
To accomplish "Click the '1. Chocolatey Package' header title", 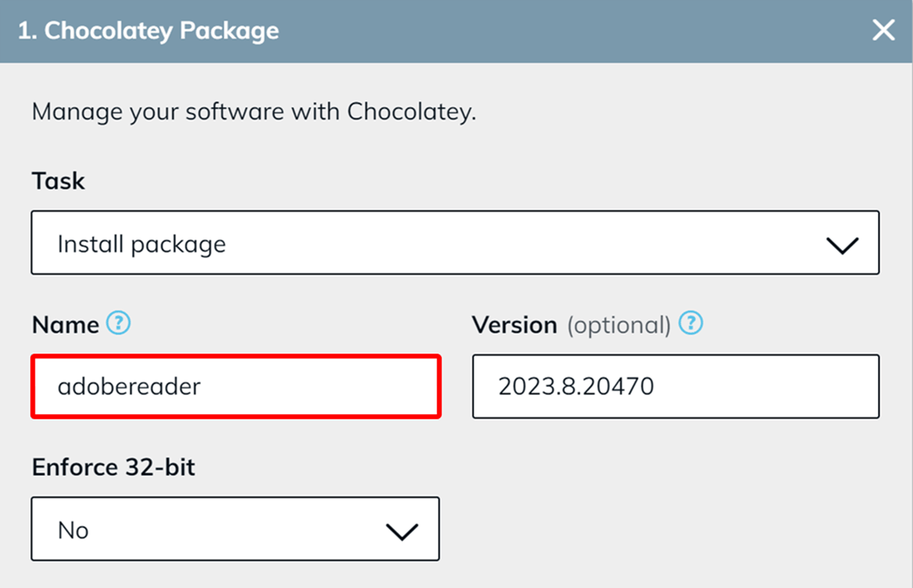I will pyautogui.click(x=148, y=31).
